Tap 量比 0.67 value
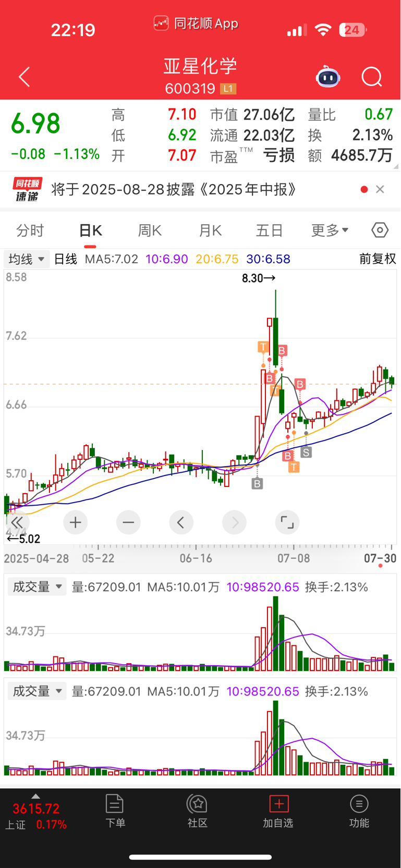The image size is (401, 868). (350, 115)
